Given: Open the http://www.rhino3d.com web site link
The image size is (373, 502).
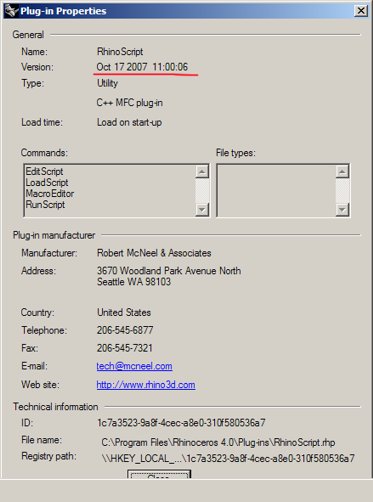Looking at the screenshot, I should pos(146,385).
